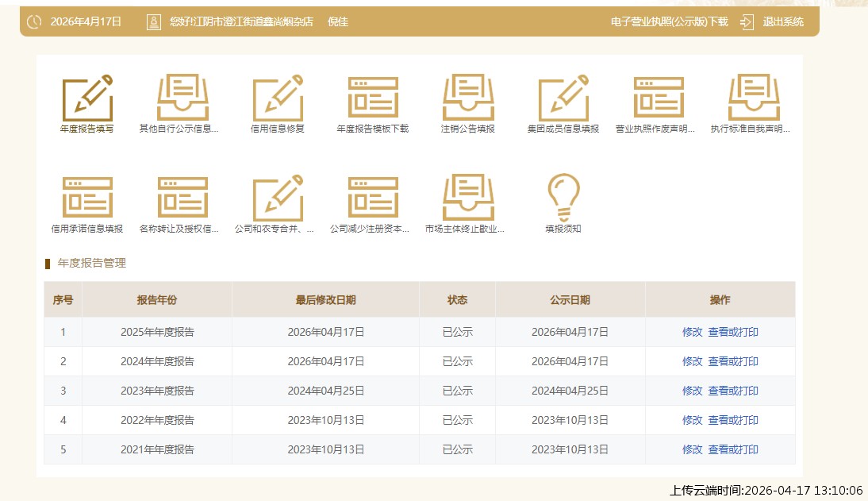868x501 pixels.
Task: Open 查看或打印 for 2021年年度报告
Action: point(733,450)
